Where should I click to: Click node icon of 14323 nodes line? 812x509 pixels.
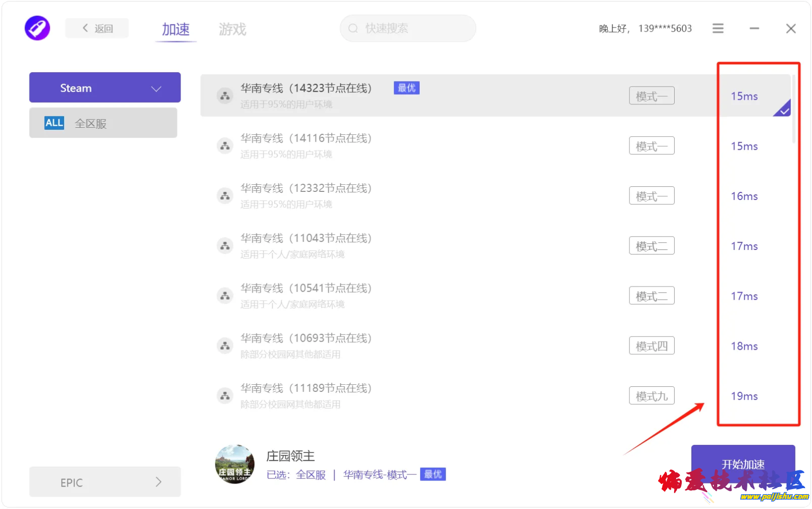point(225,96)
